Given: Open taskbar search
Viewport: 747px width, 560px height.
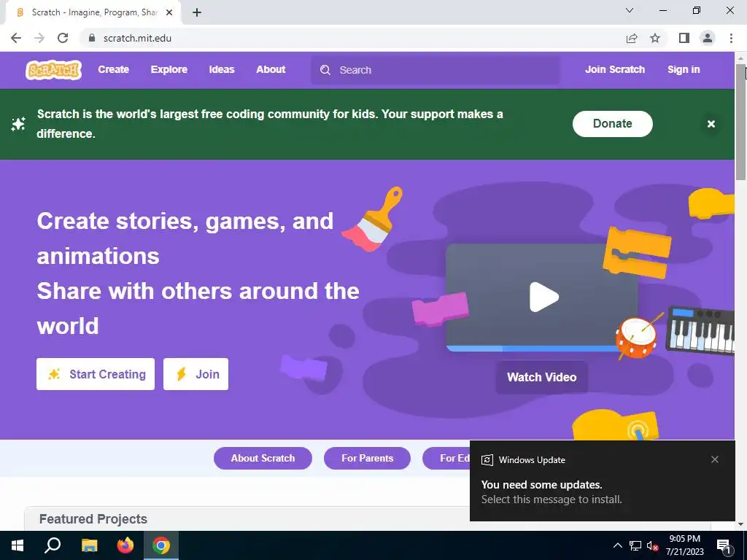Looking at the screenshot, I should 53,545.
